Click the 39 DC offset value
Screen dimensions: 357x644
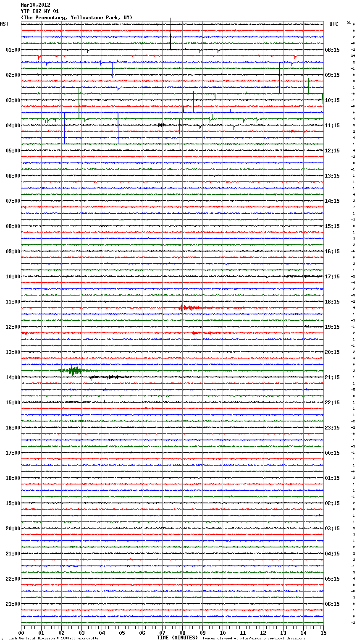(353, 56)
